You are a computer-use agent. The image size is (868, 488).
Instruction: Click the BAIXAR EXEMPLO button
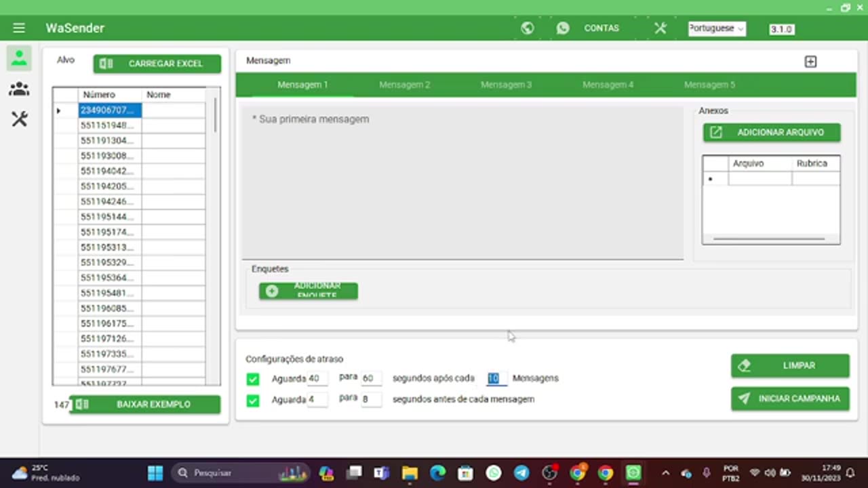(x=145, y=405)
